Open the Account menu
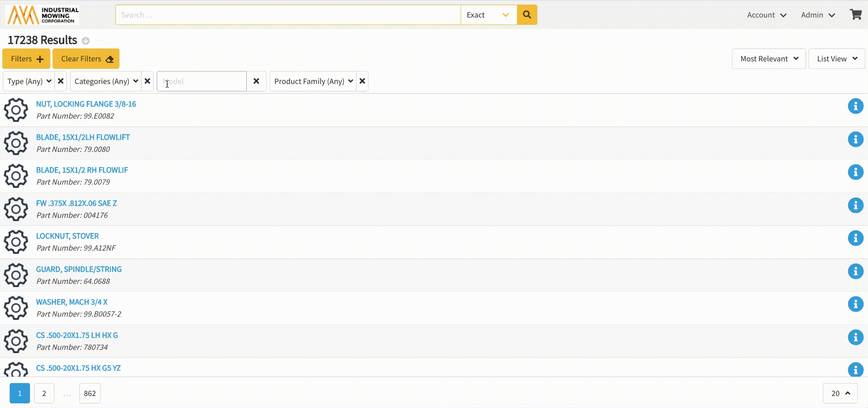 [x=767, y=15]
